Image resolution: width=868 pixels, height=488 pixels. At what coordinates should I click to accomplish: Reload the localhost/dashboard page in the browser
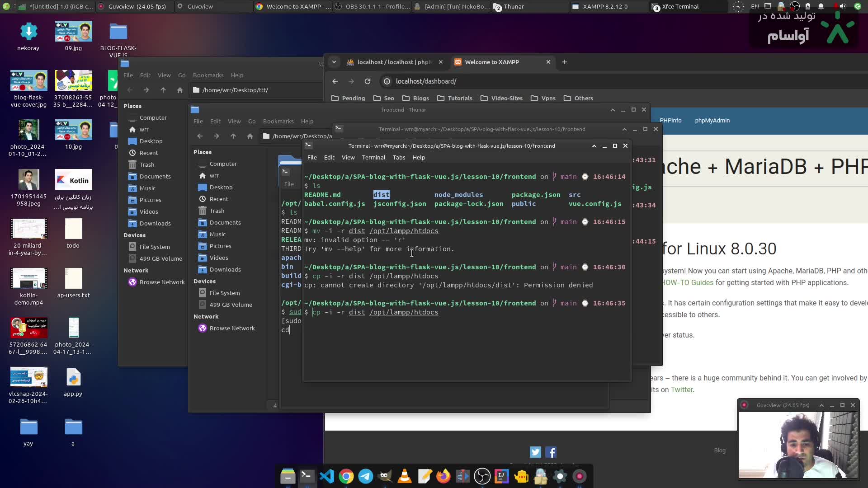368,81
